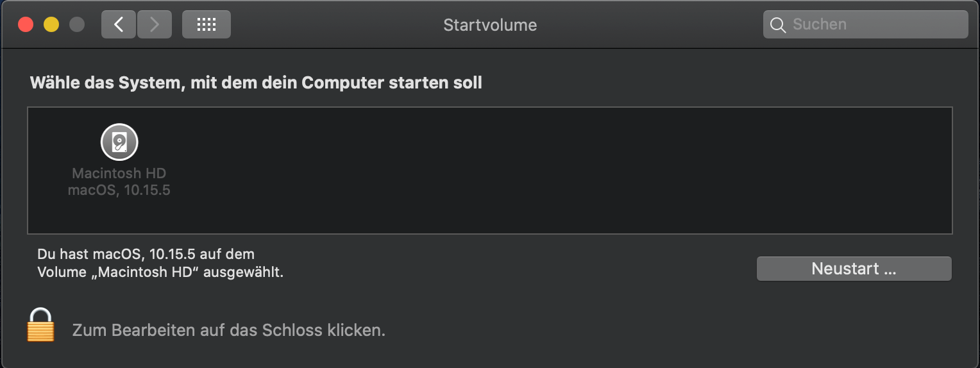Click the "Du hast macOS, 10.15.5" status text
Image resolution: width=980 pixels, height=368 pixels.
(146, 255)
